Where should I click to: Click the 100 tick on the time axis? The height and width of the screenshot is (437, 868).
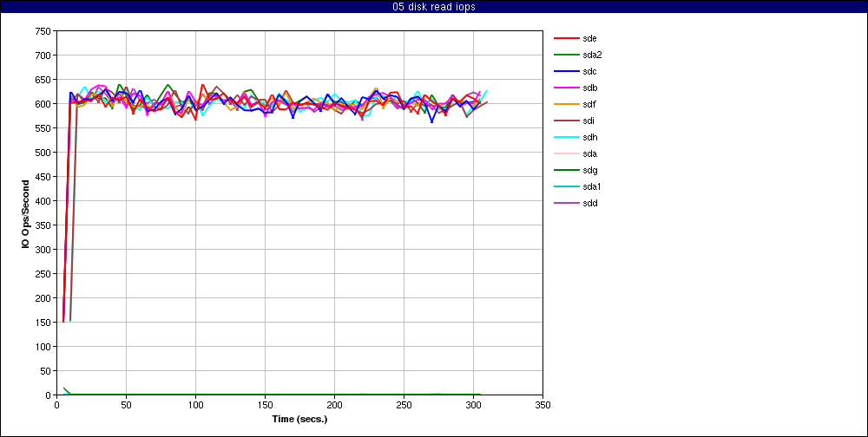click(x=195, y=405)
